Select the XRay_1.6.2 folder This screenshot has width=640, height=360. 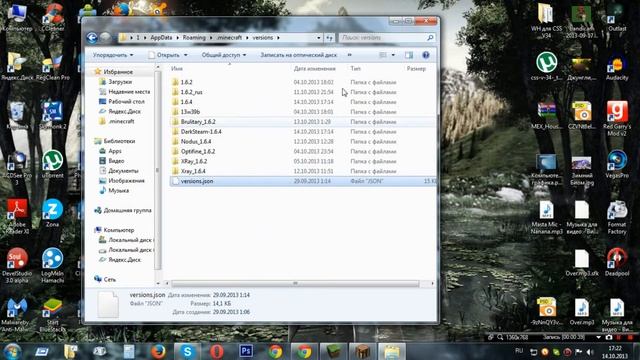point(194,161)
